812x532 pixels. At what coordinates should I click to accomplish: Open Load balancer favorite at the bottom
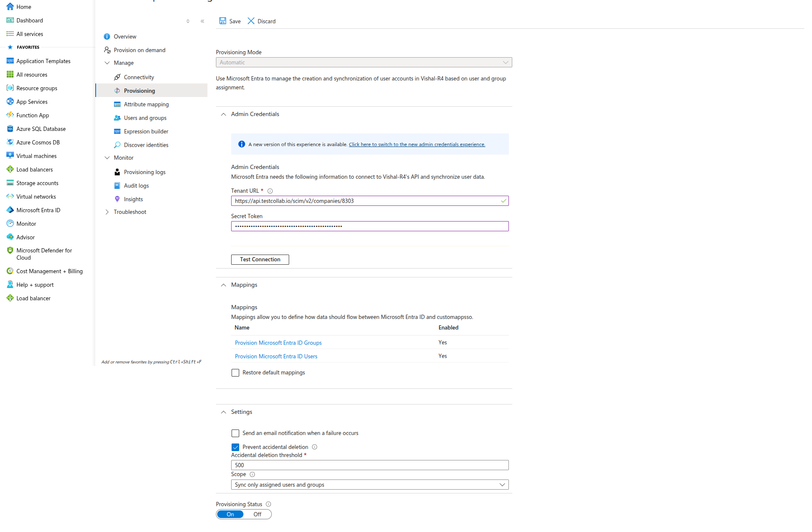33,298
